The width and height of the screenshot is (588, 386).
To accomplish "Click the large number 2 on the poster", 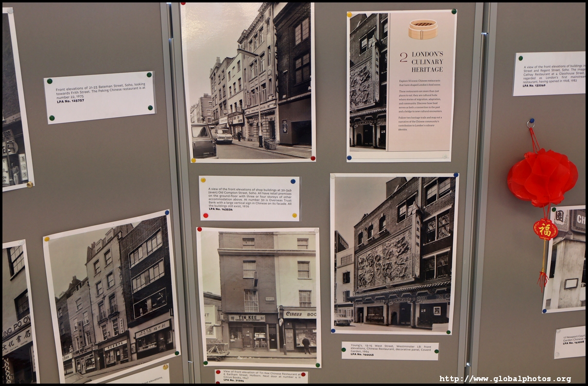I will coord(403,57).
